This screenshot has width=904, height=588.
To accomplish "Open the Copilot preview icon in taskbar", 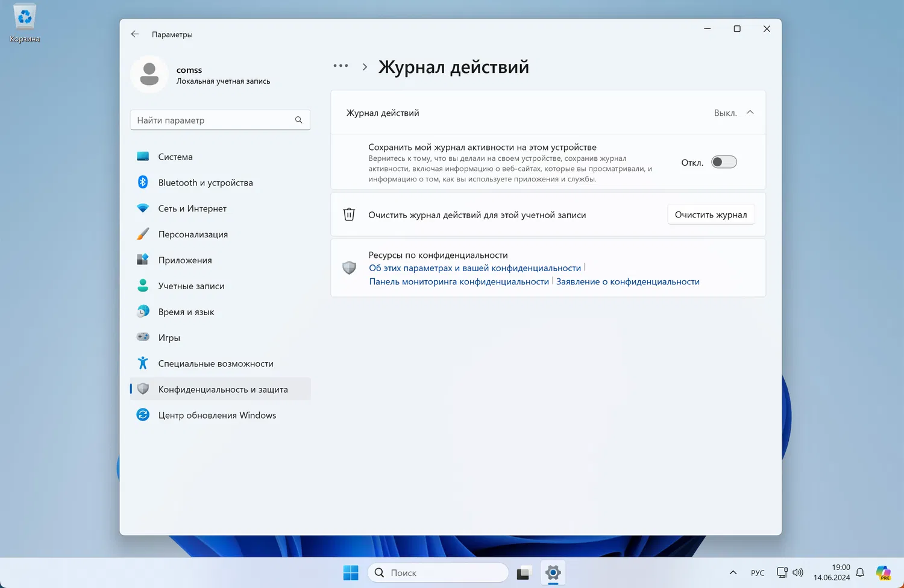I will [x=884, y=572].
